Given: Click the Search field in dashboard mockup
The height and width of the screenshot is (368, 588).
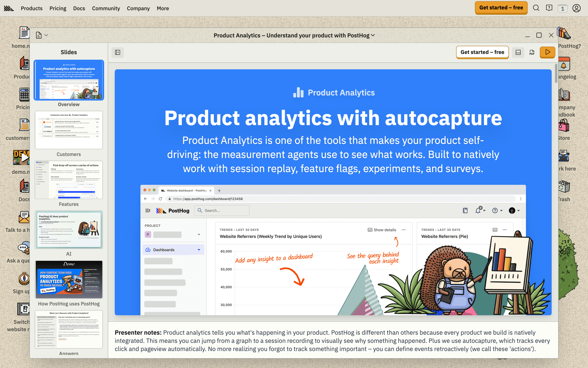Looking at the screenshot, I should tap(222, 211).
